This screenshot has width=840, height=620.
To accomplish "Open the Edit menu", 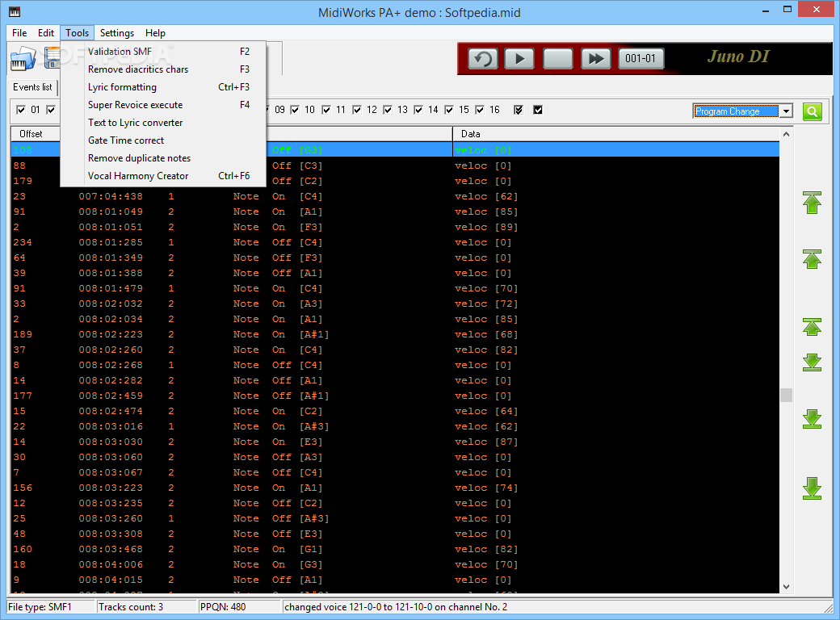I will (x=45, y=32).
